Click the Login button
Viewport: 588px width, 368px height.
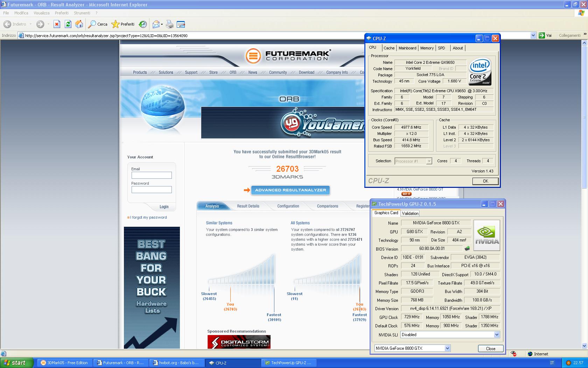coord(164,207)
